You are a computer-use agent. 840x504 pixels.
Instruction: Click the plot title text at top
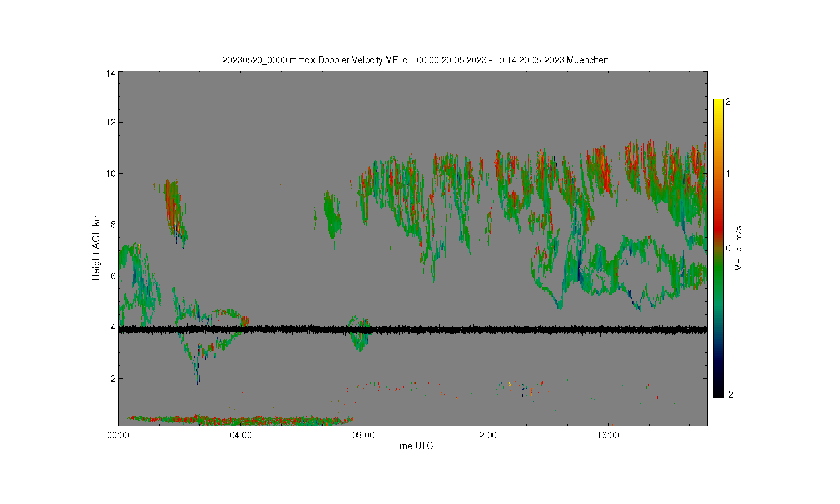[x=415, y=60]
